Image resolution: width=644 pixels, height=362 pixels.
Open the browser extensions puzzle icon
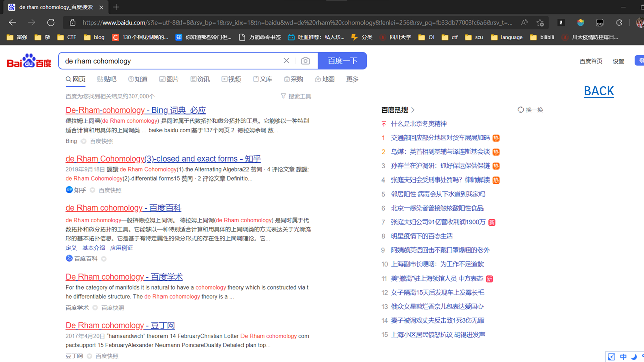(x=619, y=22)
